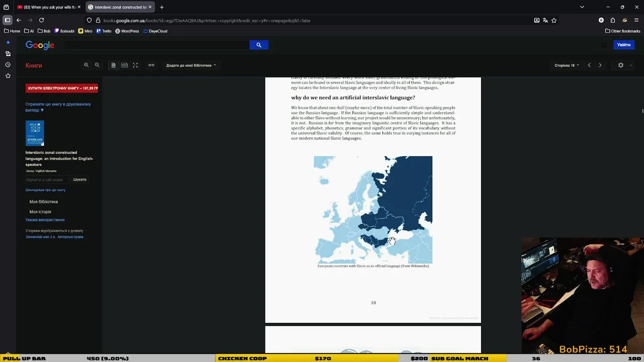Open history in the sidebar
Image resolution: width=644 pixels, height=362 pixels.
pyautogui.click(x=8, y=64)
